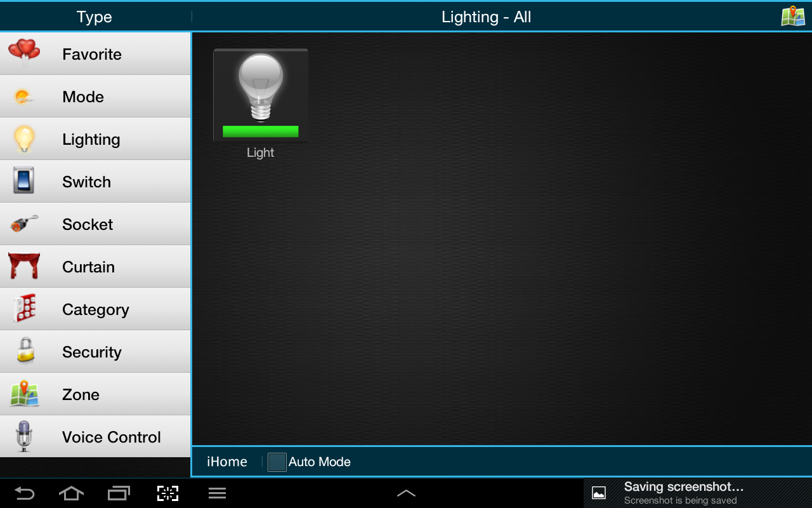Screen dimensions: 812x508
Task: Enable the Auto Mode checkbox
Action: [x=277, y=462]
